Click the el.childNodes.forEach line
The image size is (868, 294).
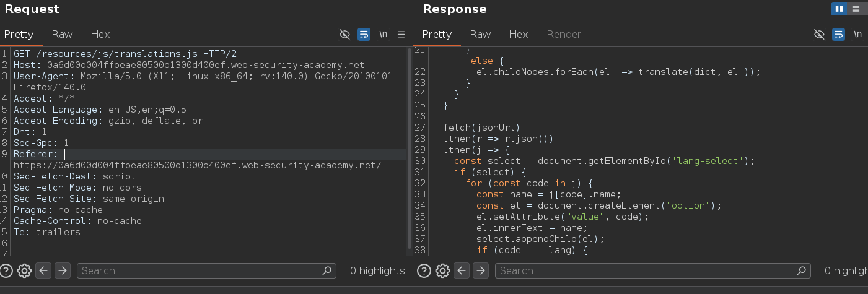[618, 72]
